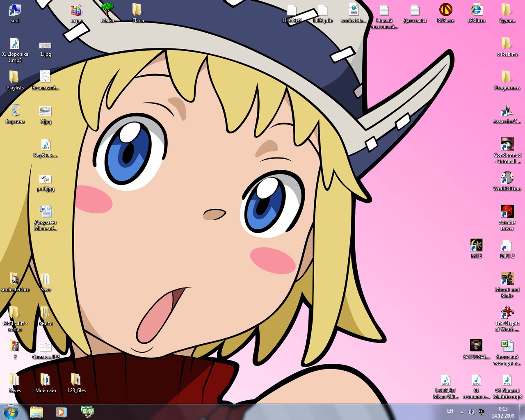
Task: Select the 2.jpg image file
Action: point(46,114)
